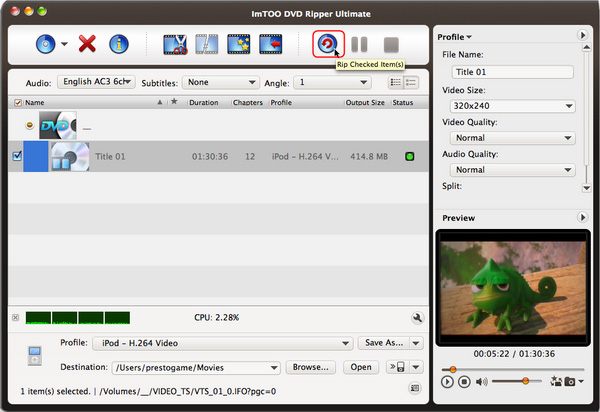600x412 pixels.
Task: Open settings with the wrench icon
Action: coord(417,318)
